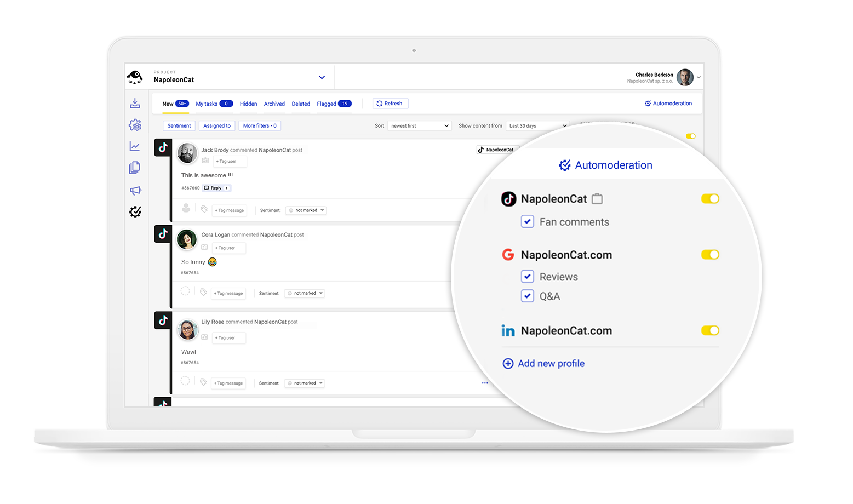
Task: Uncheck the Fan comments checkbox
Action: tap(528, 221)
